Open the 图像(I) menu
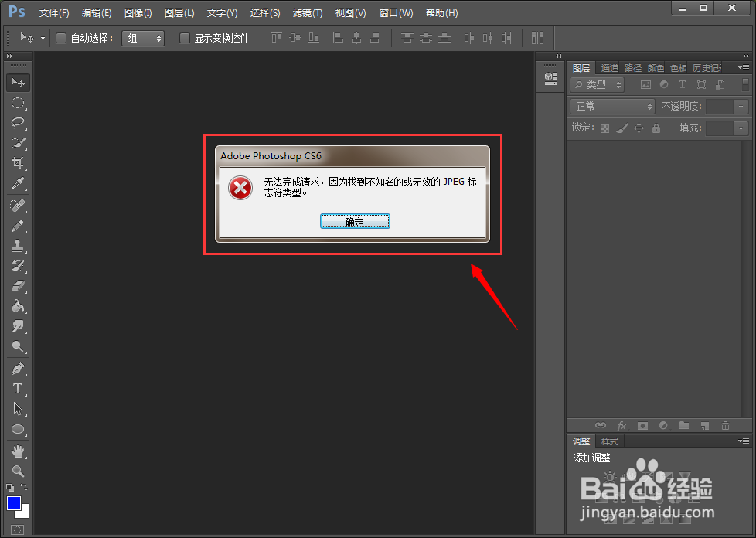756x538 pixels. click(138, 13)
